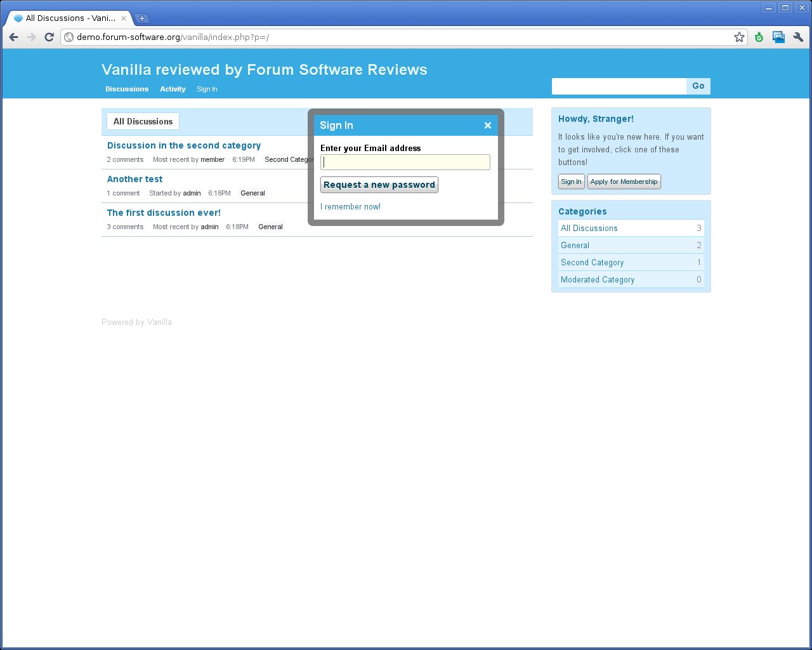
Task: Open The first discussion ever! thread
Action: point(164,213)
